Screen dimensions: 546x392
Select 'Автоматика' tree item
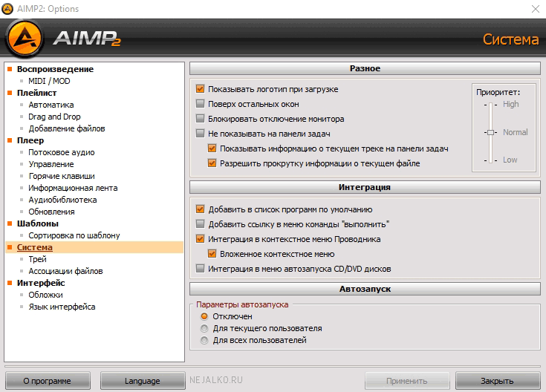tap(51, 105)
